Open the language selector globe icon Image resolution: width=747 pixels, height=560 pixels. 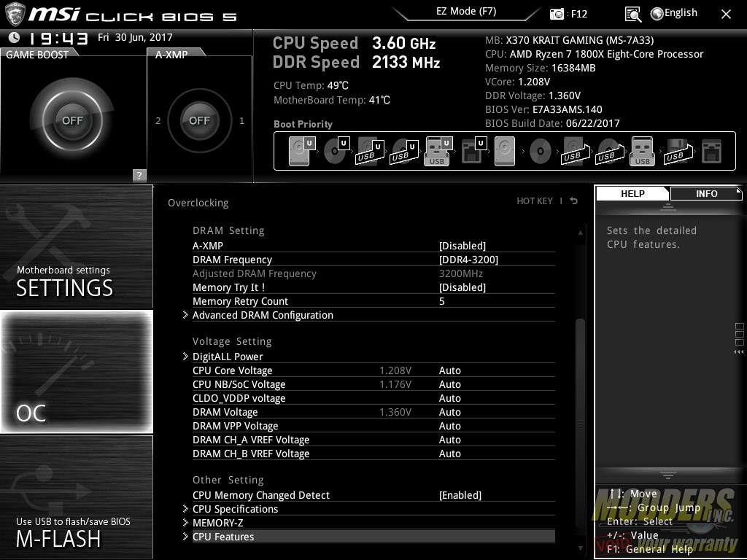coord(657,14)
